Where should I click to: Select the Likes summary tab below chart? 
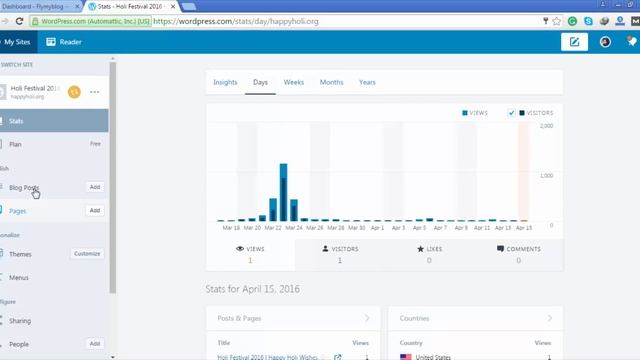[x=429, y=254]
